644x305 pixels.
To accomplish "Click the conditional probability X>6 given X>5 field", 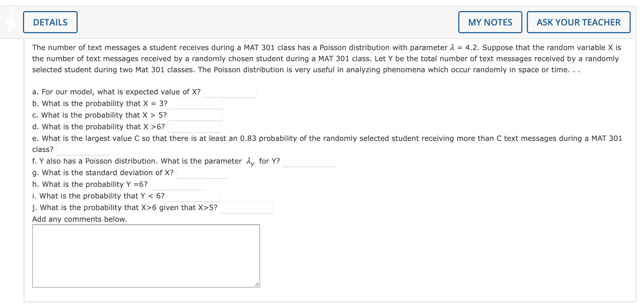I will [246, 207].
